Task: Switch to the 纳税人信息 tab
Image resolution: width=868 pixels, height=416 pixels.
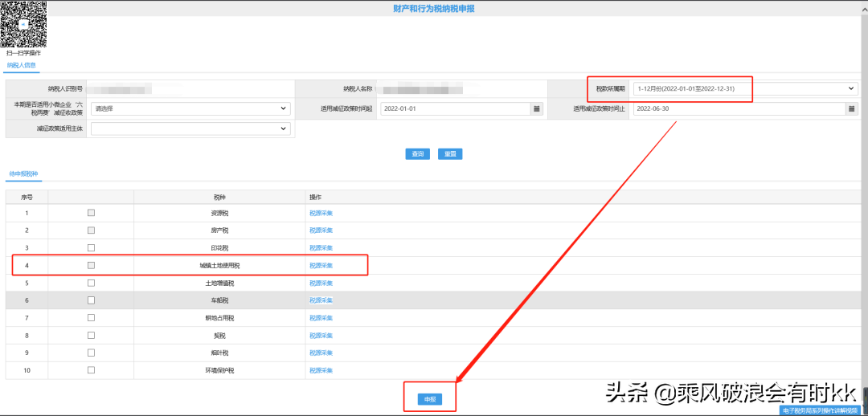Action: pyautogui.click(x=22, y=65)
